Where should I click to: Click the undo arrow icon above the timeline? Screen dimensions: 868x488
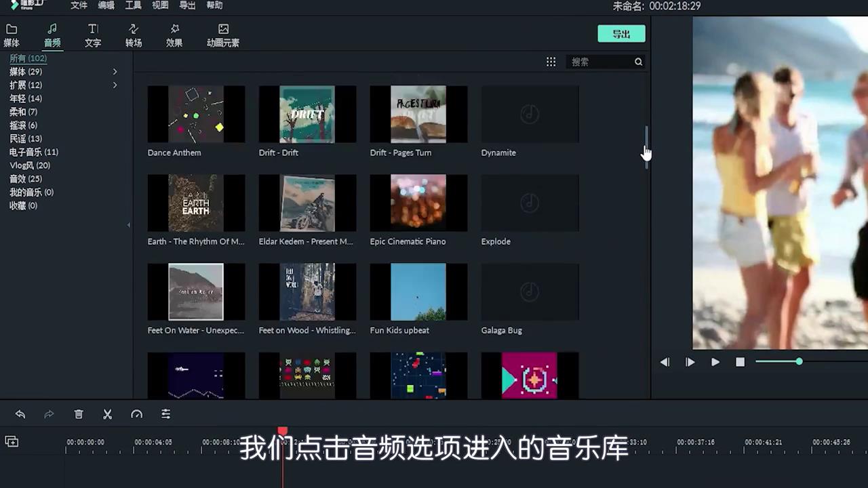click(x=20, y=414)
